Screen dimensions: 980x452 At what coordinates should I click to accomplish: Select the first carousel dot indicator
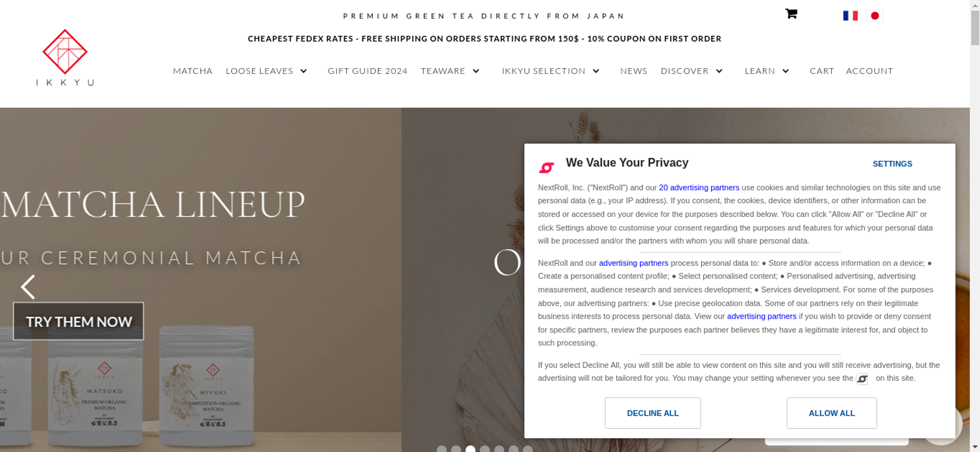coord(441,449)
